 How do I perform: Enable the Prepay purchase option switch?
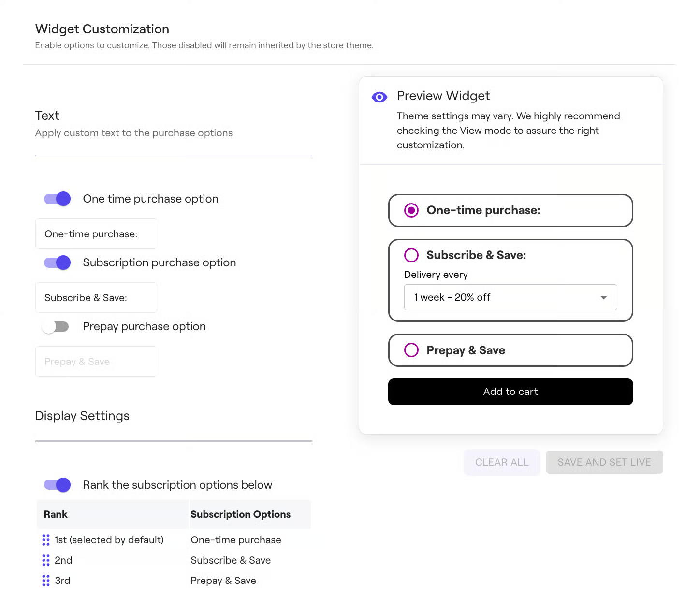click(55, 327)
